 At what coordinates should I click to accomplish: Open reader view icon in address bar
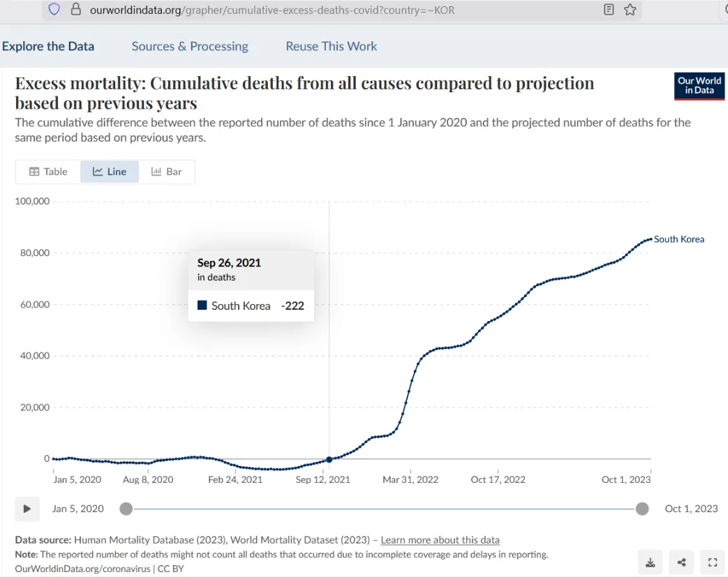coord(609,9)
